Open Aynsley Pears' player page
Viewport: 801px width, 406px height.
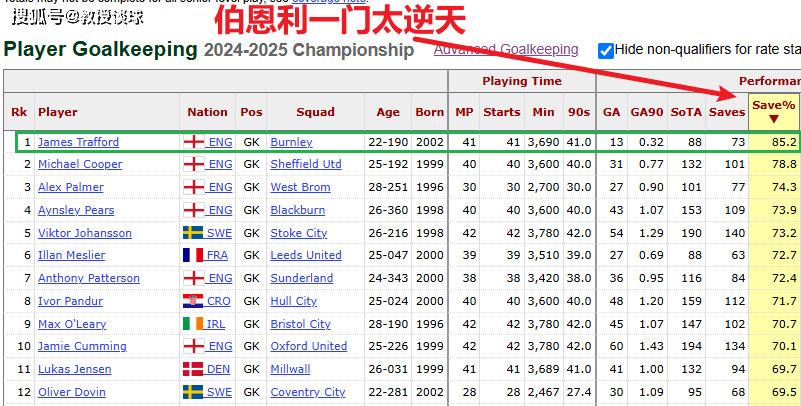(x=76, y=210)
